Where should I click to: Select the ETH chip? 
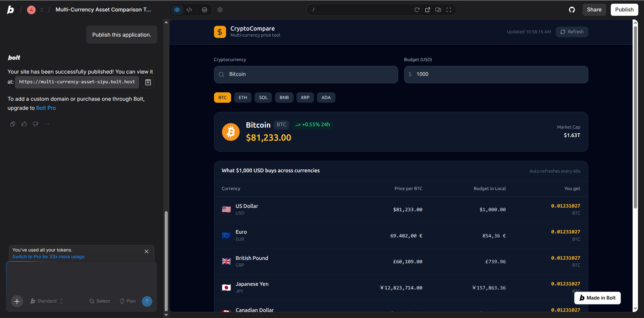point(243,98)
